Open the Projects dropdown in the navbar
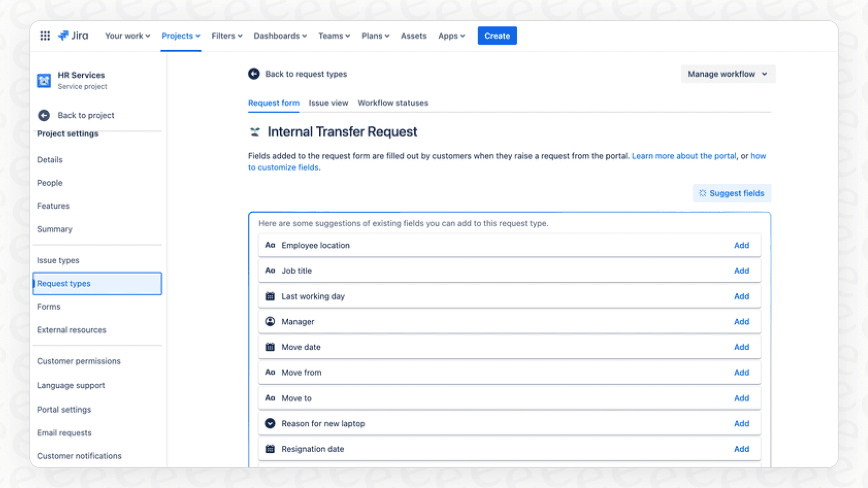 pos(180,36)
